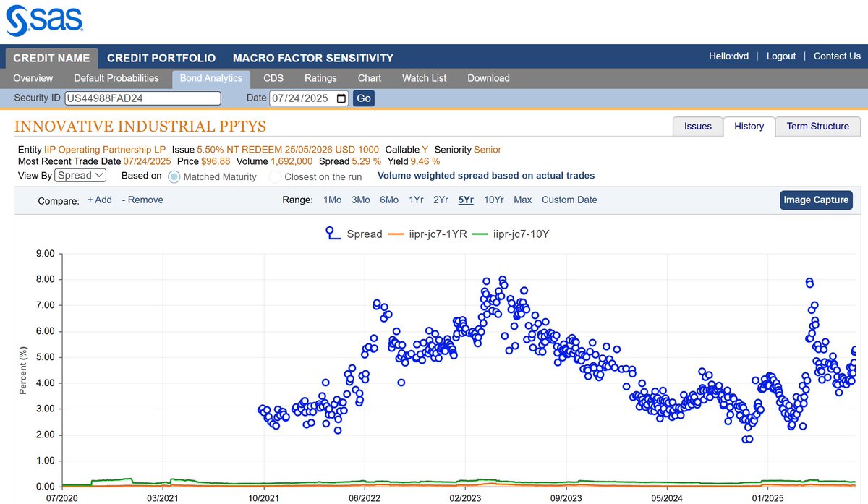The height and width of the screenshot is (504, 868).
Task: Open MACRO FACTOR SENSITIVITY tab
Action: click(313, 58)
